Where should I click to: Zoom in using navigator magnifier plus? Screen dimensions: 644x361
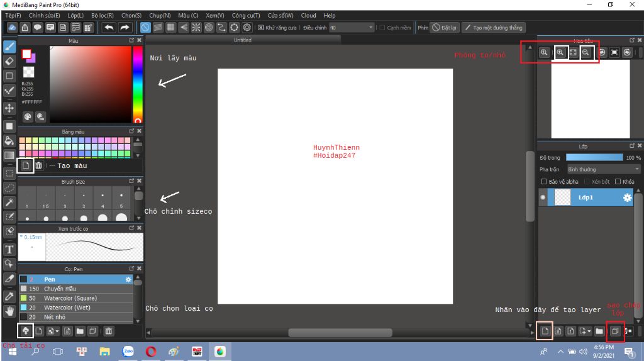point(560,53)
